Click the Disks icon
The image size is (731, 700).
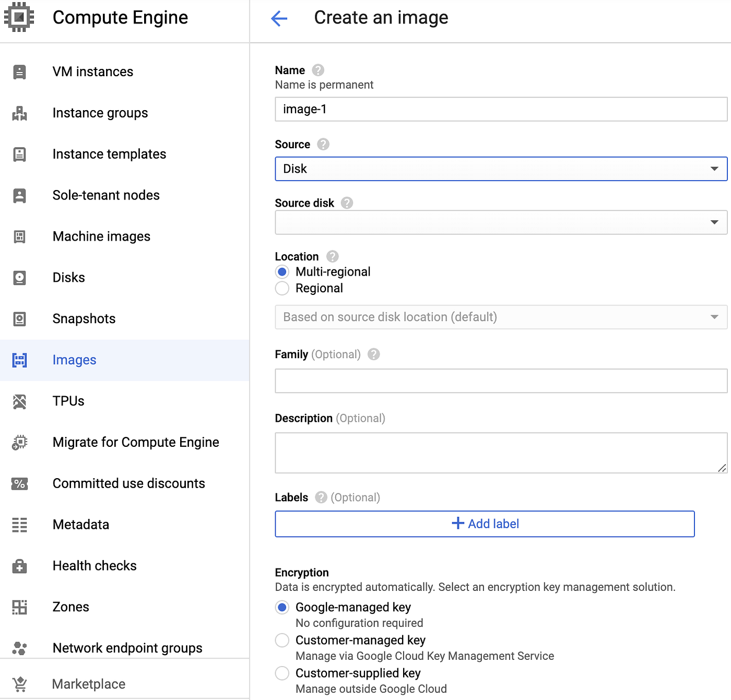pyautogui.click(x=19, y=278)
